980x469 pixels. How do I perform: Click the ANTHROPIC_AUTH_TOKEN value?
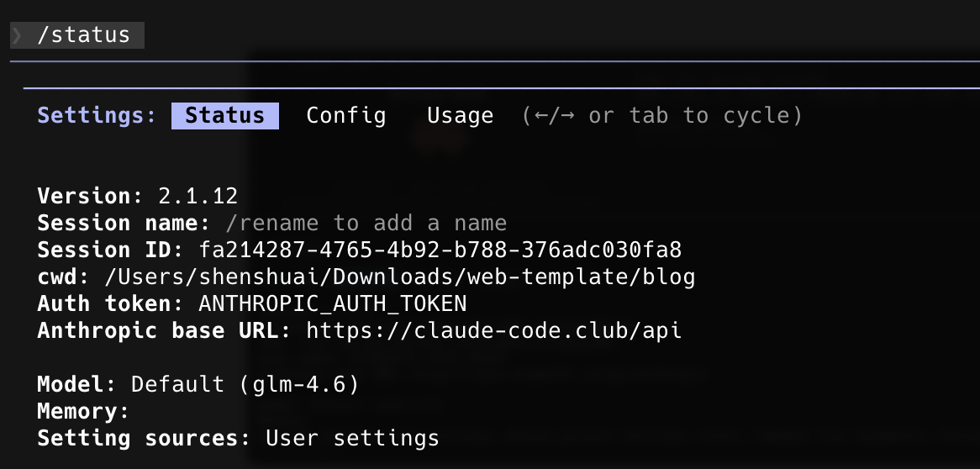click(x=332, y=303)
